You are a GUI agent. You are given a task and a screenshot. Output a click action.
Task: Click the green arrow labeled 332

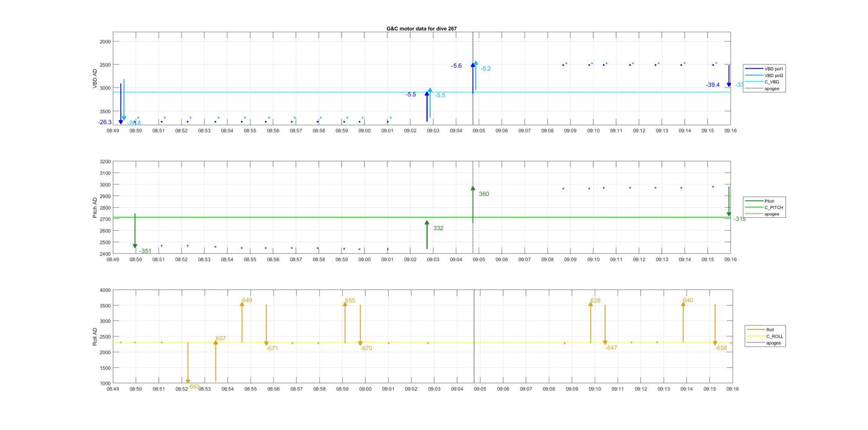[x=427, y=235]
